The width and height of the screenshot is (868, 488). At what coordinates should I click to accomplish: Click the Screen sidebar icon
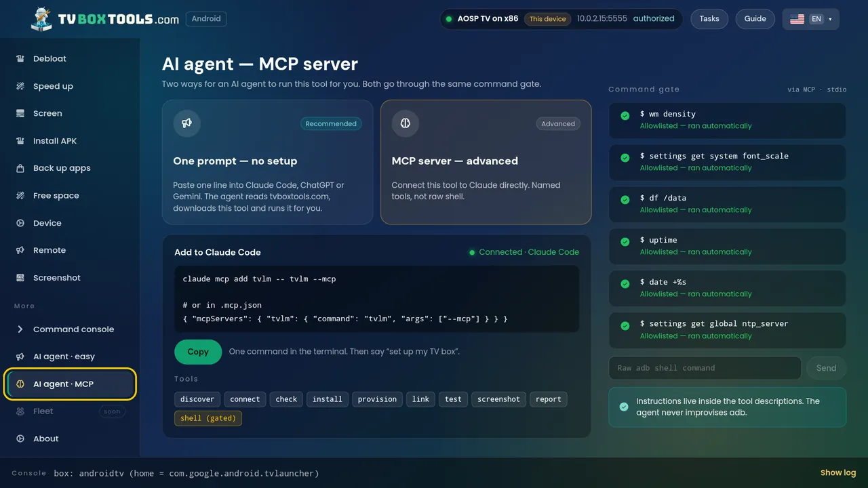pos(20,113)
